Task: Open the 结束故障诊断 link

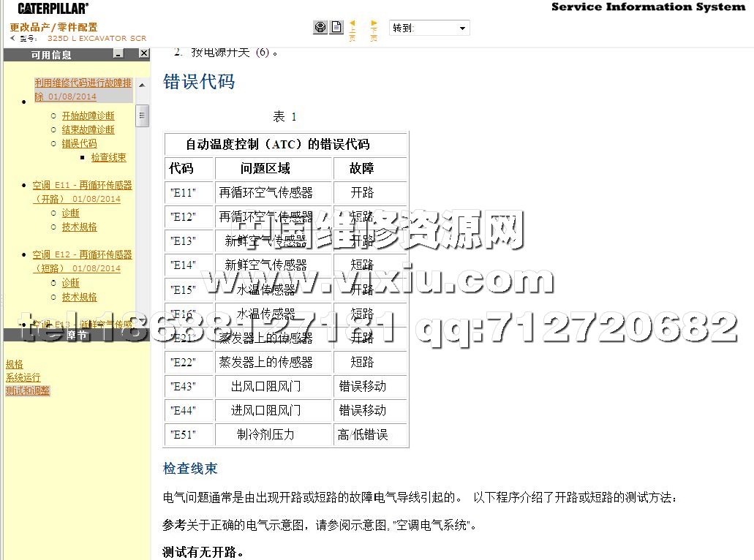Action: 88,129
